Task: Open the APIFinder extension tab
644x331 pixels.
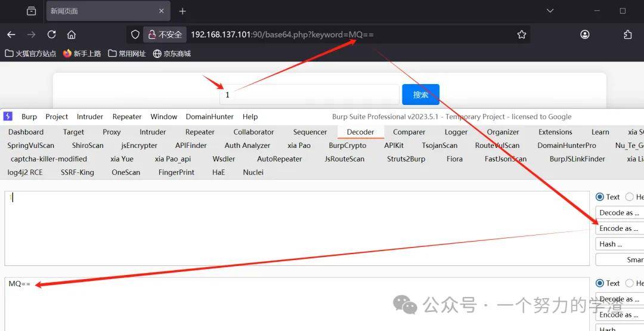Action: [x=191, y=146]
